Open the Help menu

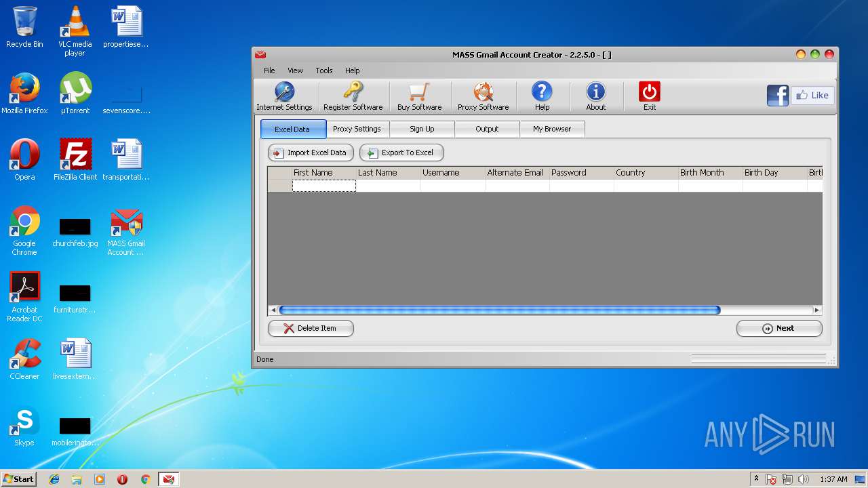352,70
